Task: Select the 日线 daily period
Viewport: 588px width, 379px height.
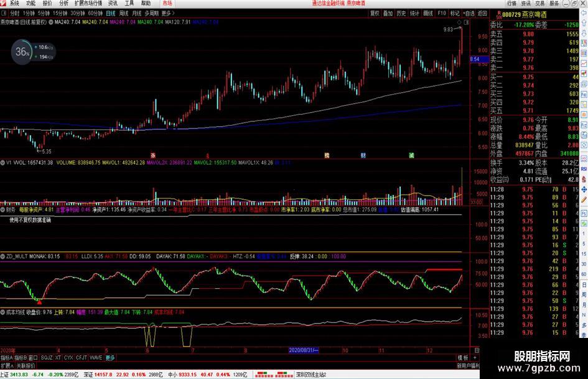Action: 111,14
